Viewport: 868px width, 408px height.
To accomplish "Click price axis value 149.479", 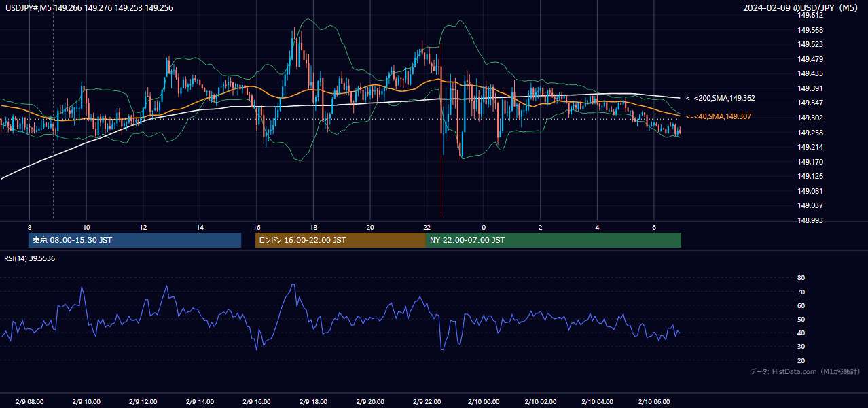I will pos(811,59).
